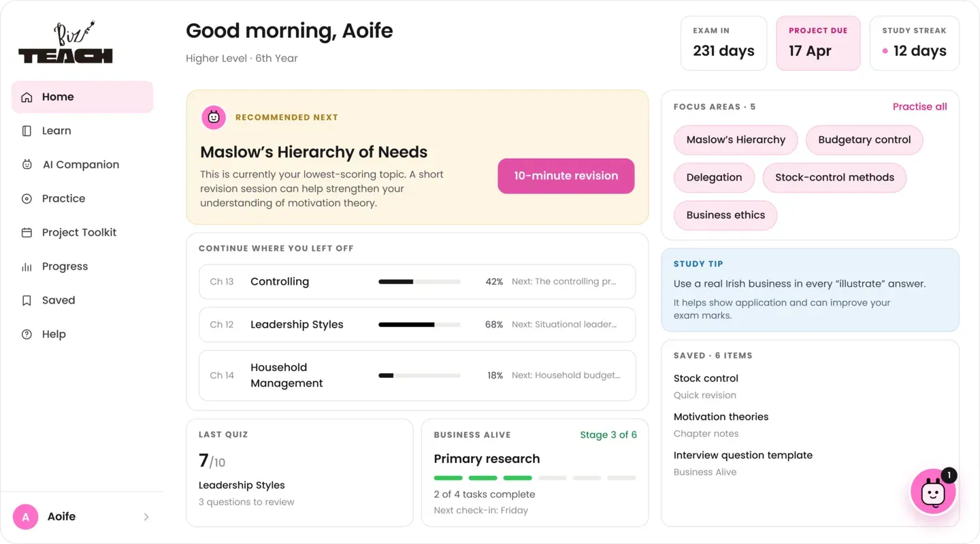The width and height of the screenshot is (980, 544).
Task: Continue Ch 14 Household Management
Action: coord(417,375)
